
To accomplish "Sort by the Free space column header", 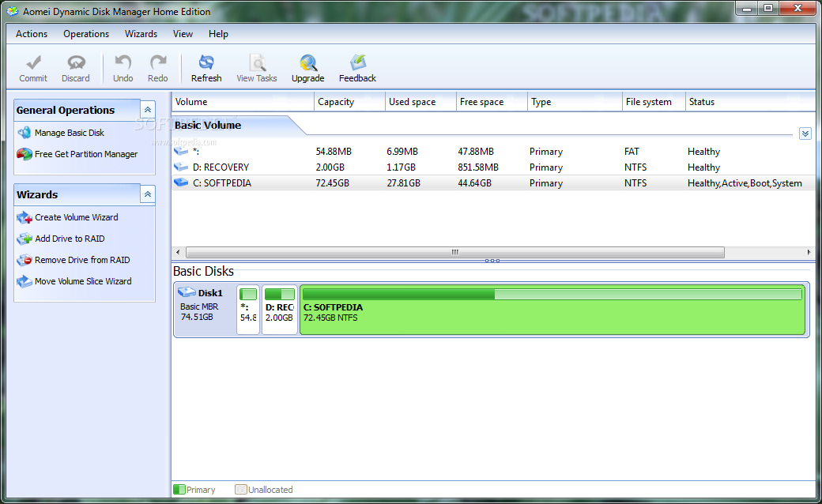I will coord(492,102).
